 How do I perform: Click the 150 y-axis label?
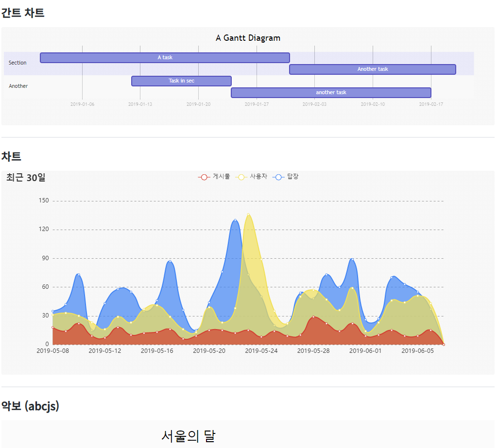point(44,200)
